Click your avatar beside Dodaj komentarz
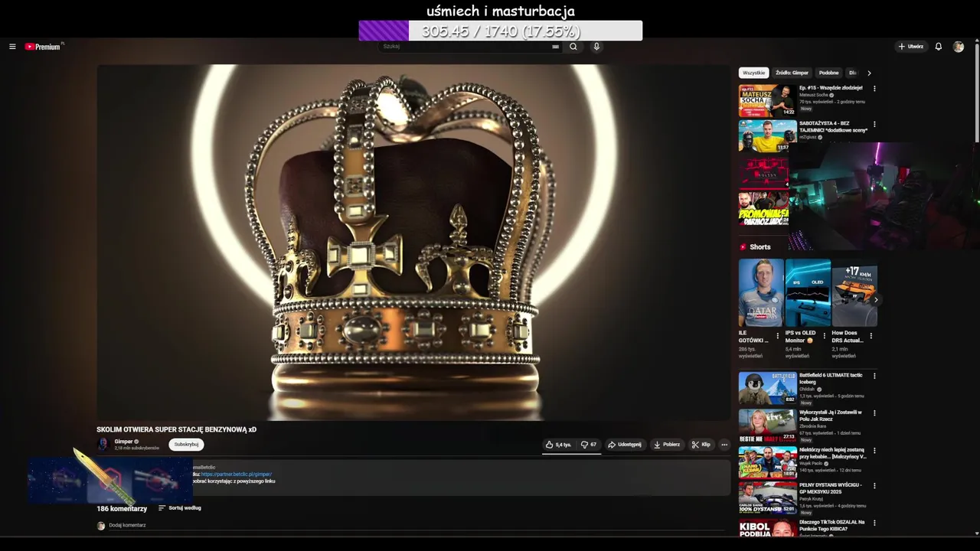The image size is (980, 551). coord(101,526)
